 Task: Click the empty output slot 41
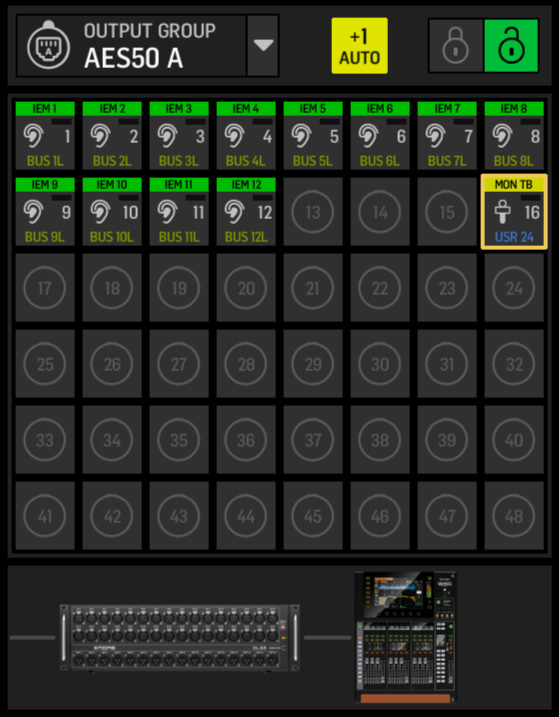coord(45,516)
